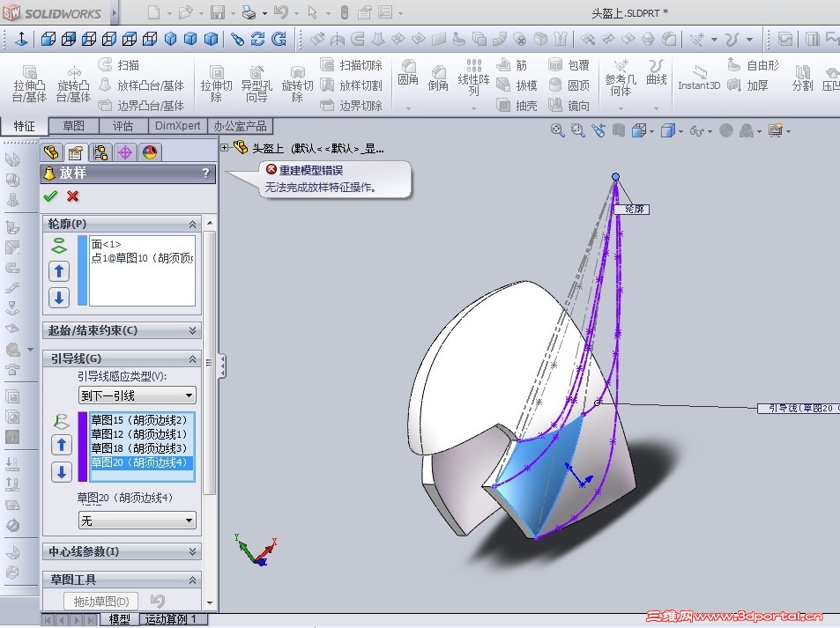Click the 放样凸台/基体 loft boss button
The height and width of the screenshot is (628, 840).
click(143, 85)
